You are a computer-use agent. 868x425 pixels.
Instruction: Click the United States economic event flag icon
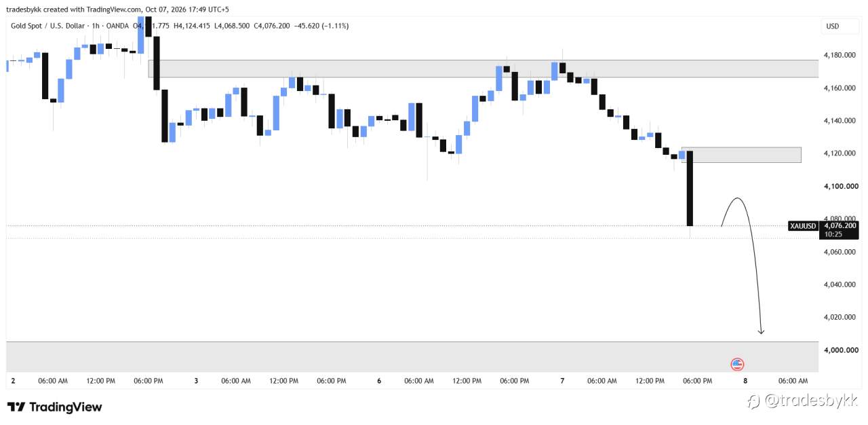pos(737,365)
